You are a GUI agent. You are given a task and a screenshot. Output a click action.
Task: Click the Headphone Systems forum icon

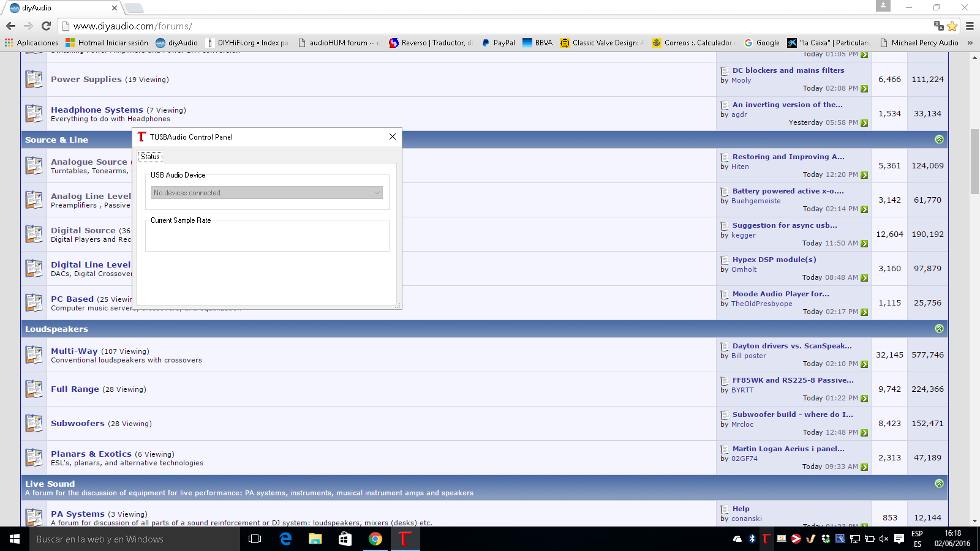(x=34, y=113)
